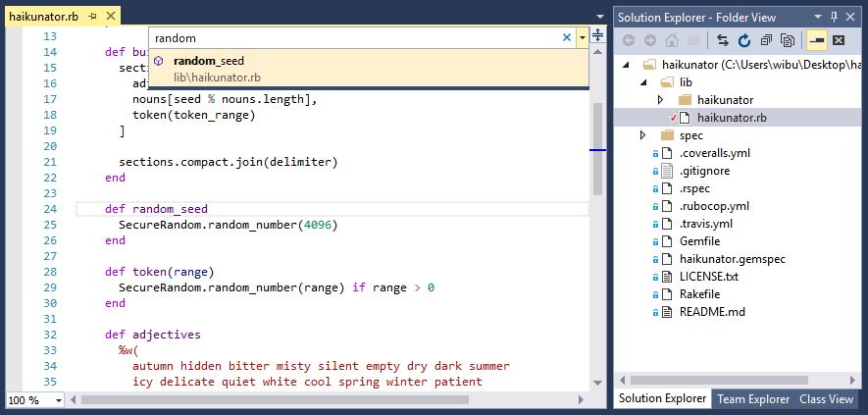Click editor horizontal scrollbar left arrow

73,399
